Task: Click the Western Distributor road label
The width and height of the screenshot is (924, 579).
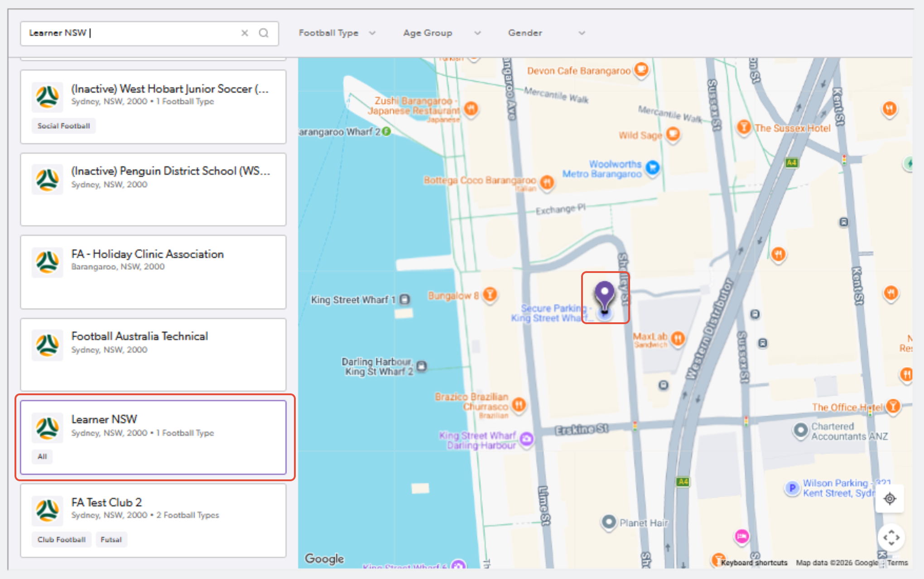Action: pyautogui.click(x=709, y=329)
